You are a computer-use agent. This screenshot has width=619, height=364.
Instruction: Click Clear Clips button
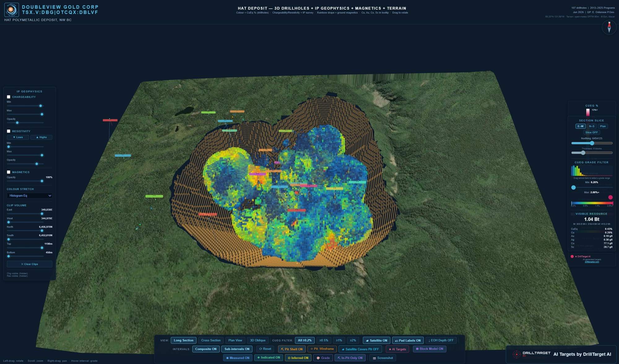point(29,264)
